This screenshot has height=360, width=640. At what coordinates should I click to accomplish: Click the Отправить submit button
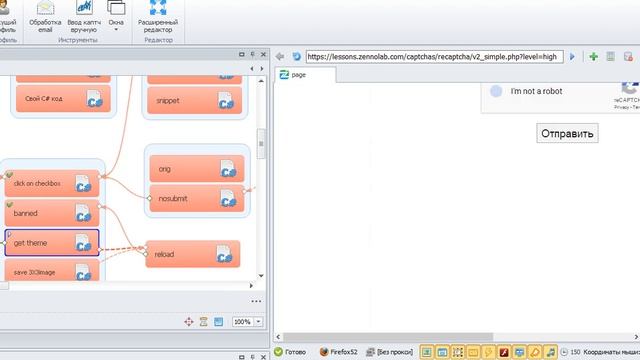point(567,133)
